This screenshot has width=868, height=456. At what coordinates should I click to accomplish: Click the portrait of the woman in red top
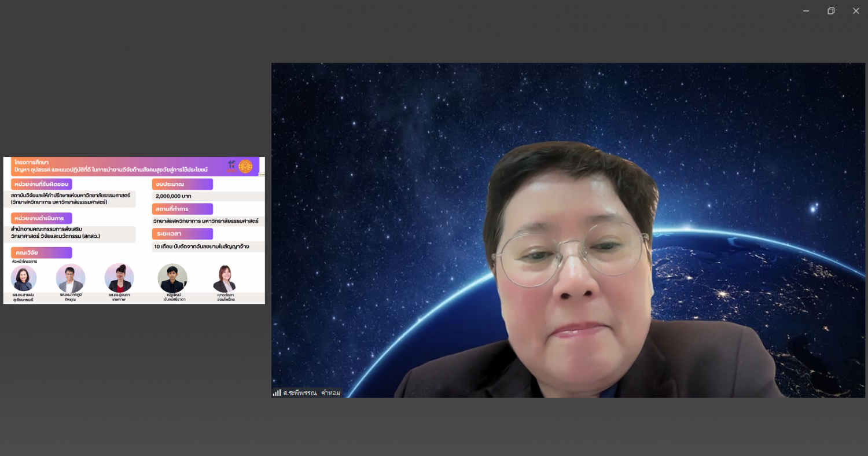[x=119, y=278]
